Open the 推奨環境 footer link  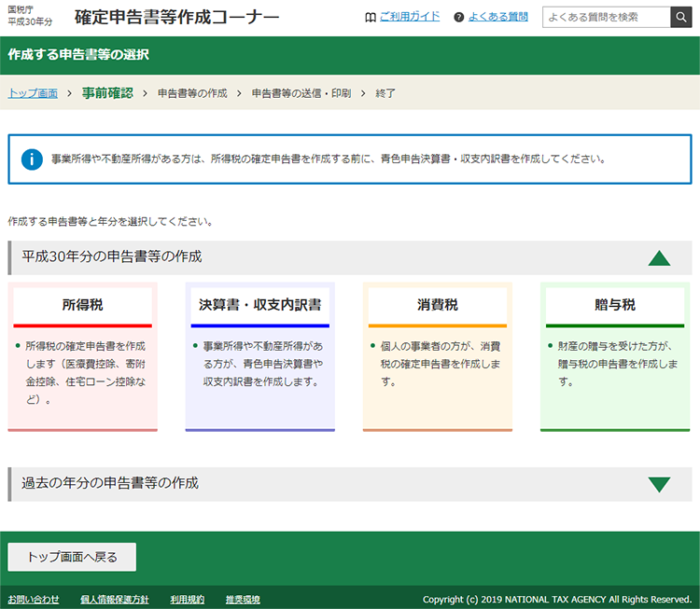pyautogui.click(x=243, y=599)
